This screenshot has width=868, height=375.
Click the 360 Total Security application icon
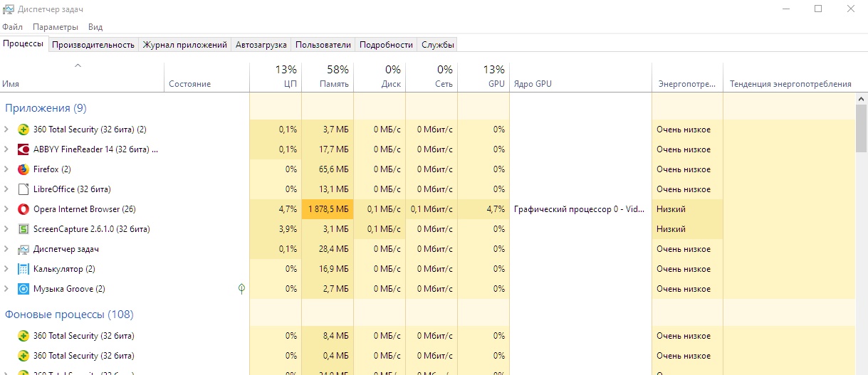[x=23, y=130]
